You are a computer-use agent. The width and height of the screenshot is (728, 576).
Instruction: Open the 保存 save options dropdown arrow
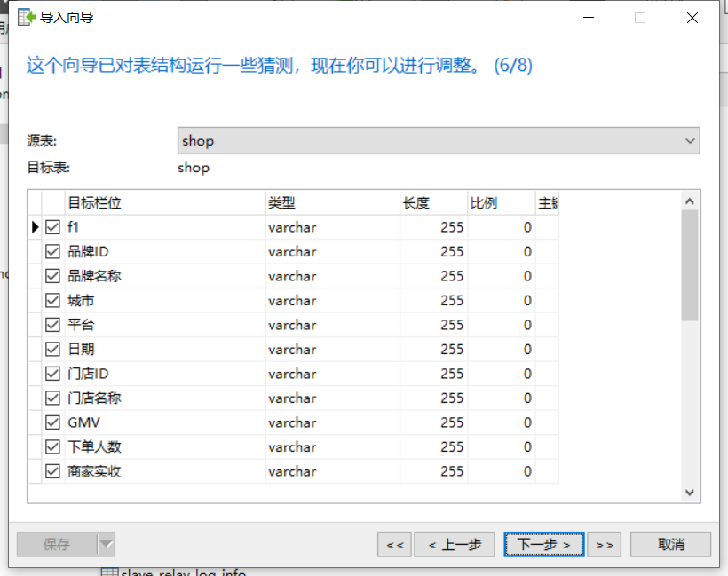pos(107,544)
